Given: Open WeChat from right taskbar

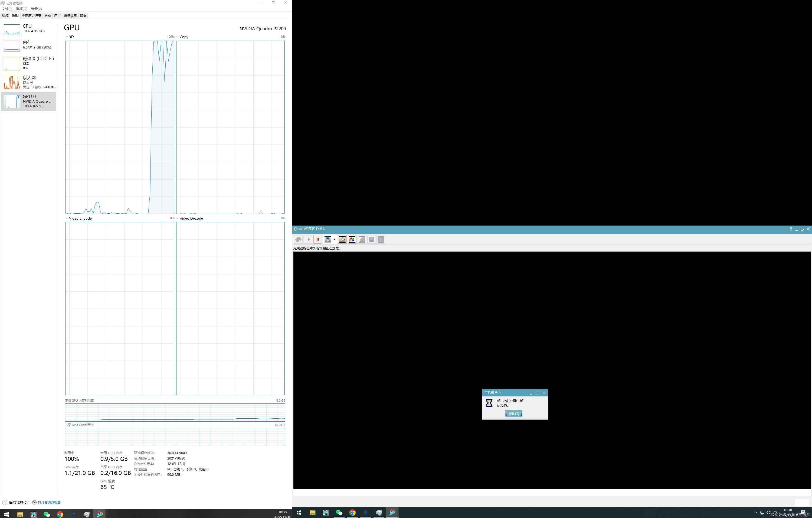Looking at the screenshot, I should [339, 513].
